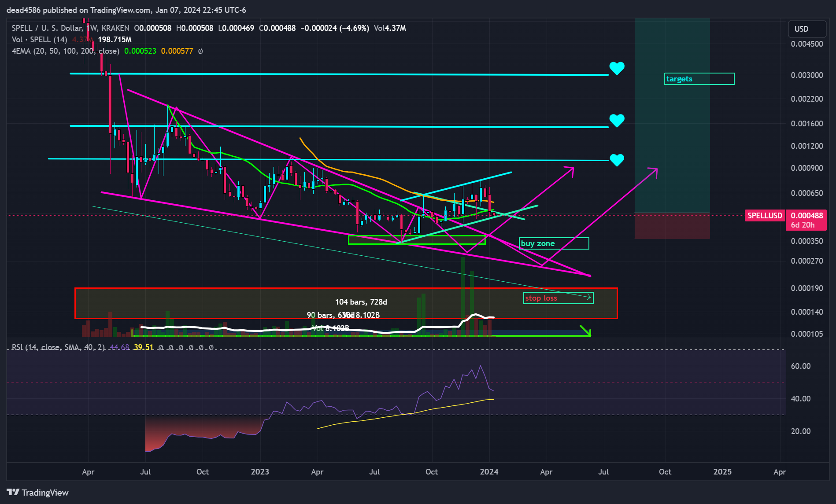Click the 0.000650 price axis label
The image size is (836, 504).
pyautogui.click(x=807, y=193)
